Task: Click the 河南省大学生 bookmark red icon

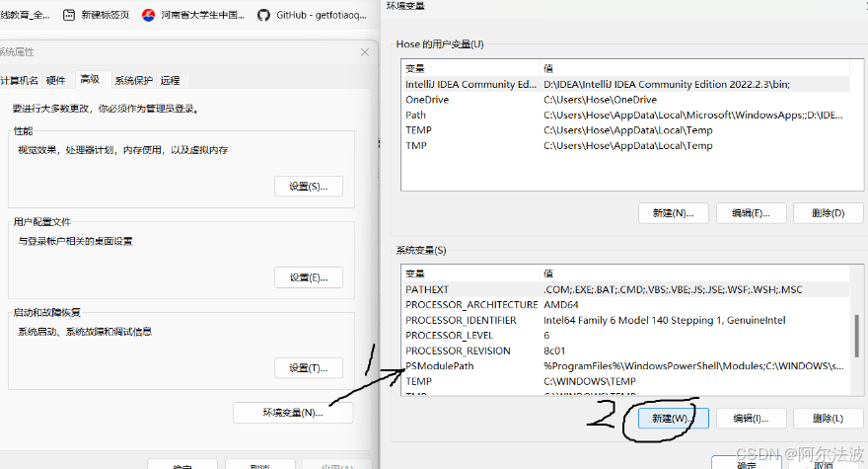Action: pyautogui.click(x=148, y=15)
